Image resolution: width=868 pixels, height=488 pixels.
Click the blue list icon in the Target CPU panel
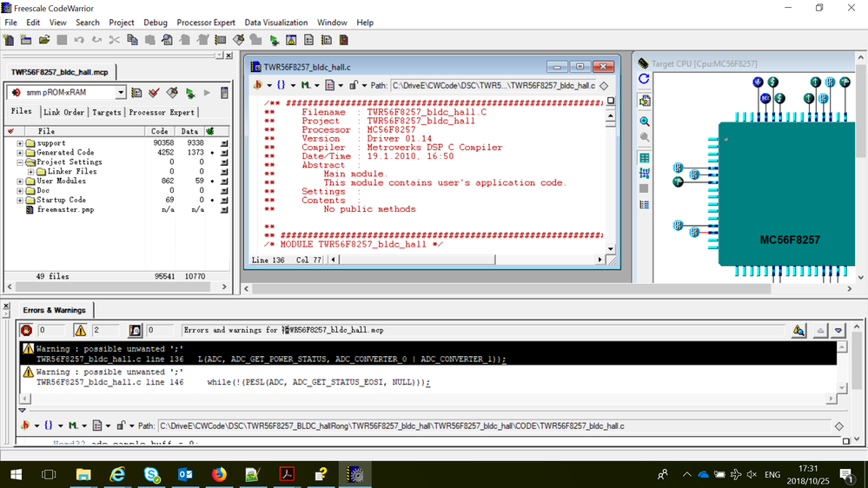pos(645,205)
